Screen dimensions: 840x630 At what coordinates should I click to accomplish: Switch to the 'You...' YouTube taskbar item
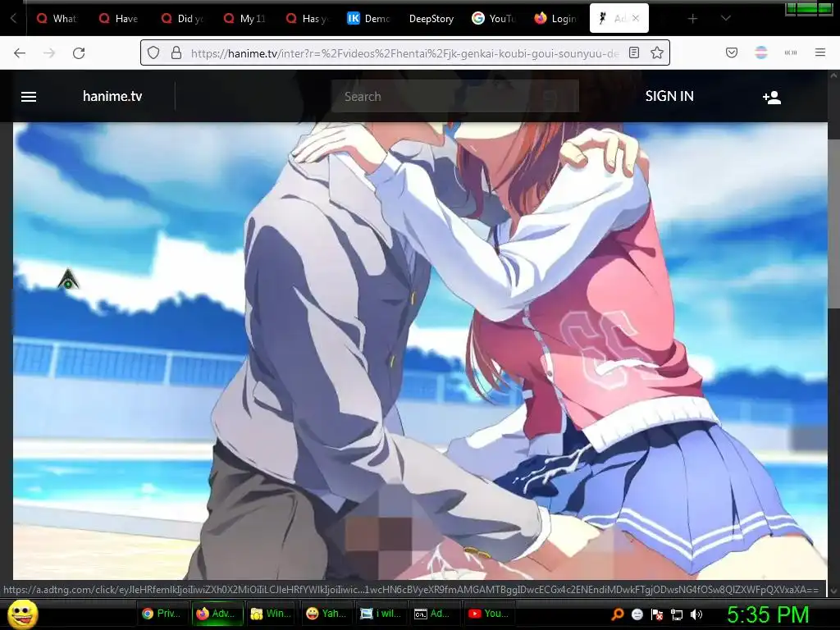point(488,614)
